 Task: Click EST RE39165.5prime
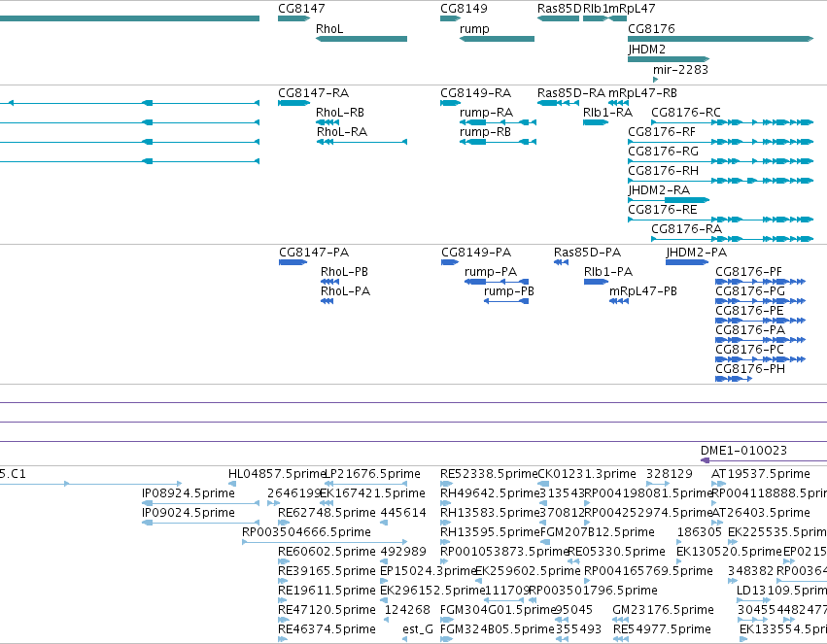click(283, 581)
